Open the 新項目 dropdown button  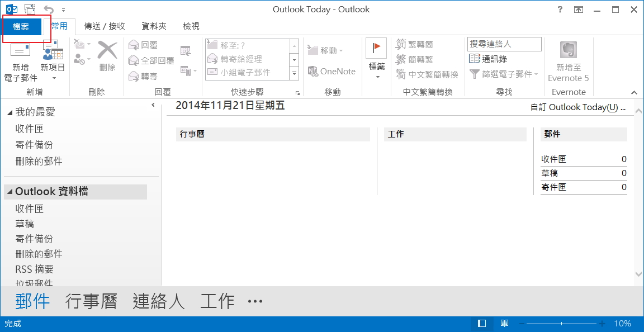coord(53,61)
